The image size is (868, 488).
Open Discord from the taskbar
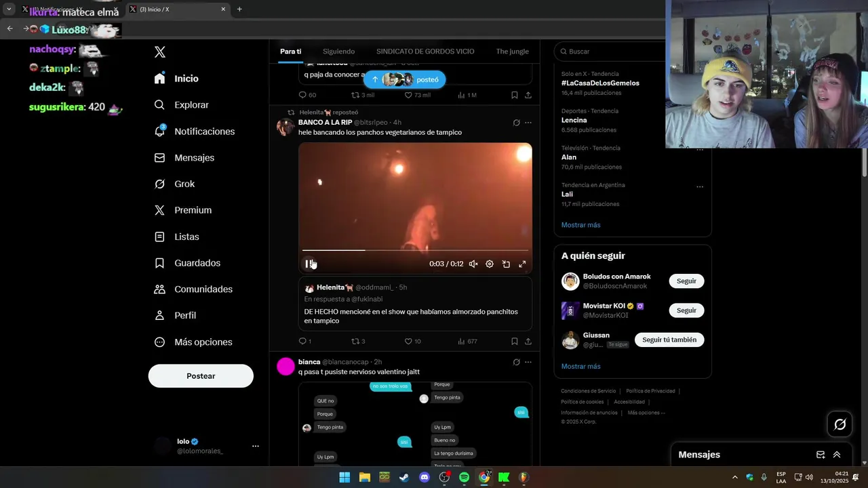[425, 477]
